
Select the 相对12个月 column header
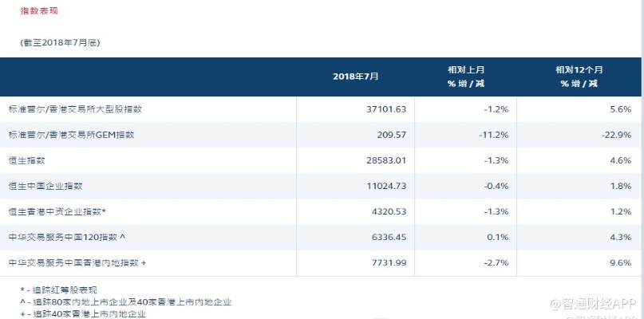(579, 77)
